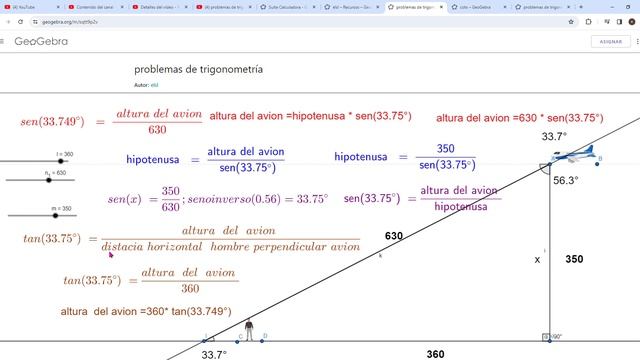Viewport: 640px width, 360px height.
Task: Bookmark this page with the star
Action: pos(571,22)
